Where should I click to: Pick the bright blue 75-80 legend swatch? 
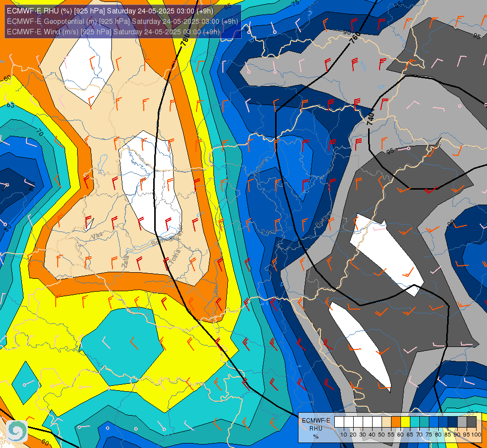click(434, 422)
